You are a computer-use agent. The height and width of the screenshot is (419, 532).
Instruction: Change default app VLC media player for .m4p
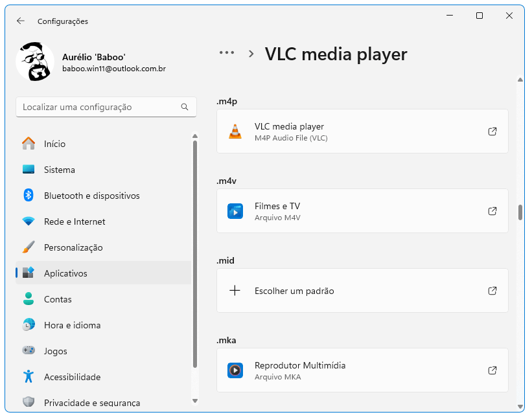(362, 131)
